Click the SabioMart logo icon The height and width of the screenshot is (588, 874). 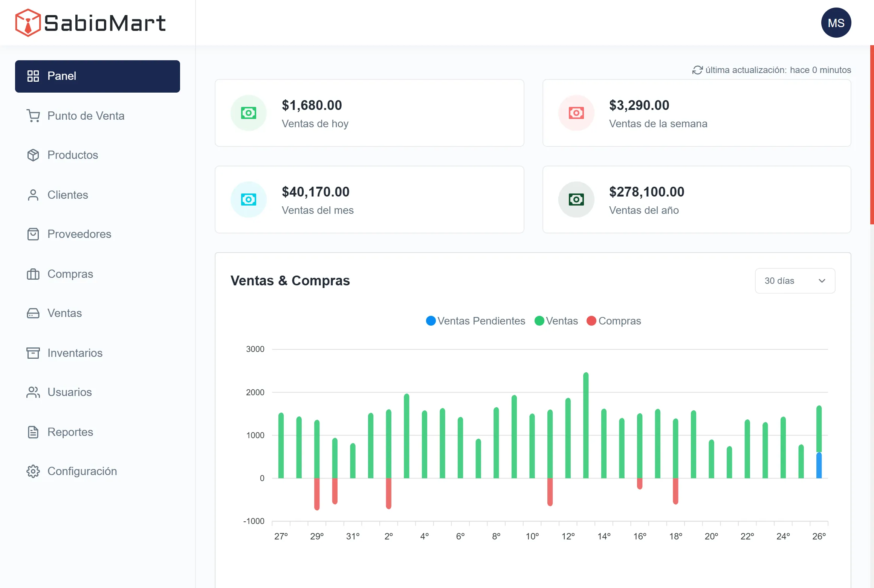tap(28, 23)
